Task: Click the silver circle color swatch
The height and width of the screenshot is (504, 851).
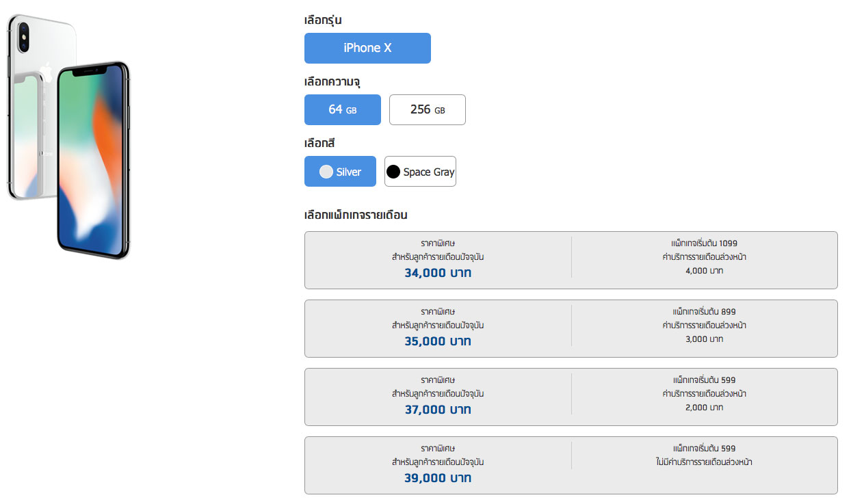Action: [326, 172]
